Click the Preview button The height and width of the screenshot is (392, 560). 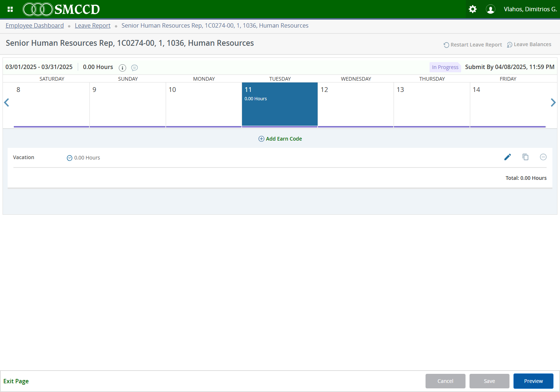(533, 381)
